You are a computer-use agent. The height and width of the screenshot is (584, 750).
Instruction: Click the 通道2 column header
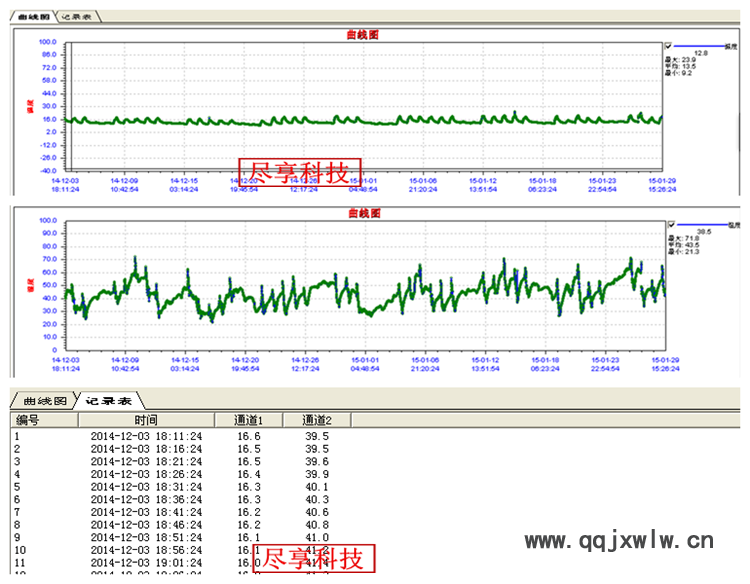tap(317, 420)
